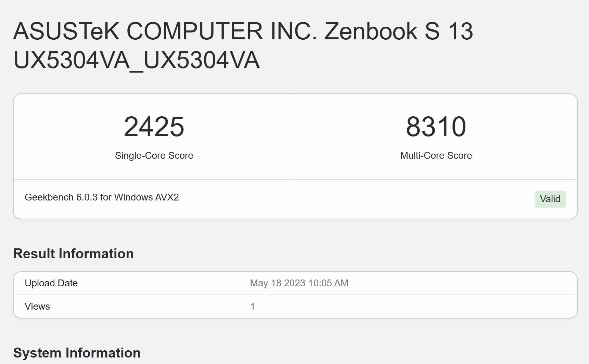This screenshot has height=364, width=589.
Task: Click the Result Information table area
Action: [x=294, y=295]
